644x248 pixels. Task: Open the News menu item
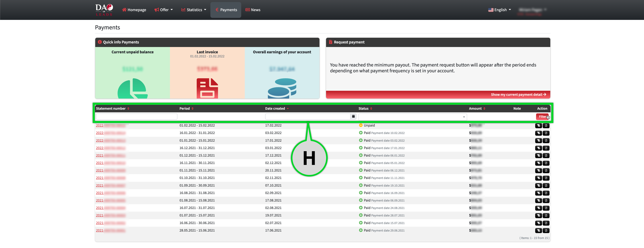tap(253, 10)
